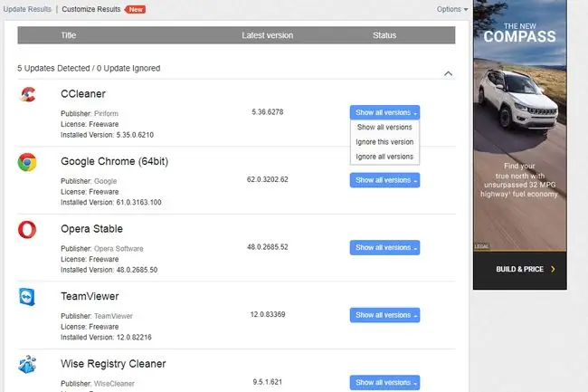Open Wise Registry Cleaner's Show all versions dropdown

point(384,383)
